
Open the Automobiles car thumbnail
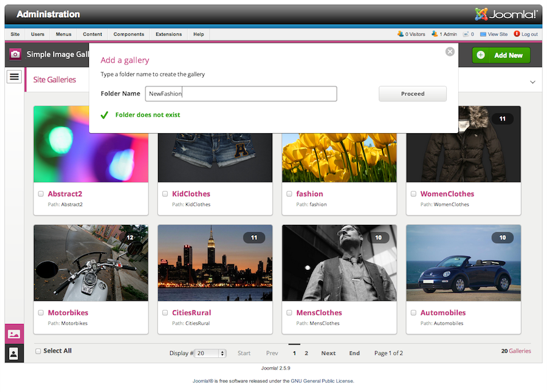point(464,263)
